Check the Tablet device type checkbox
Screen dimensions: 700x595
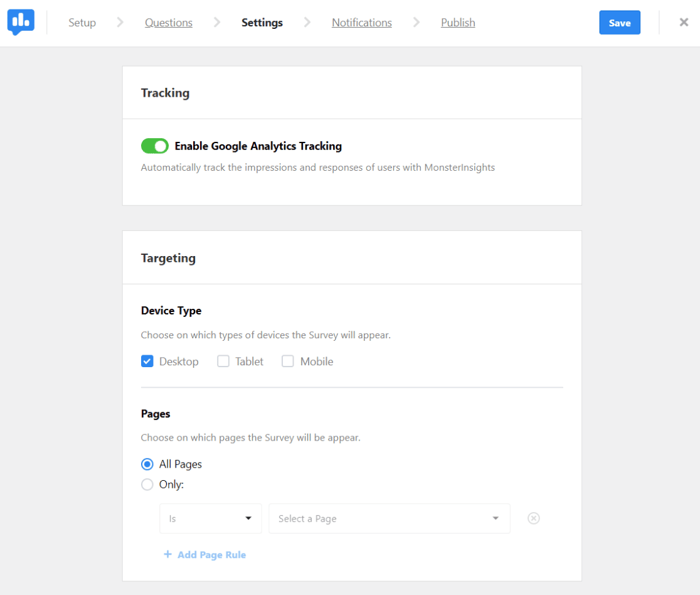click(x=223, y=361)
